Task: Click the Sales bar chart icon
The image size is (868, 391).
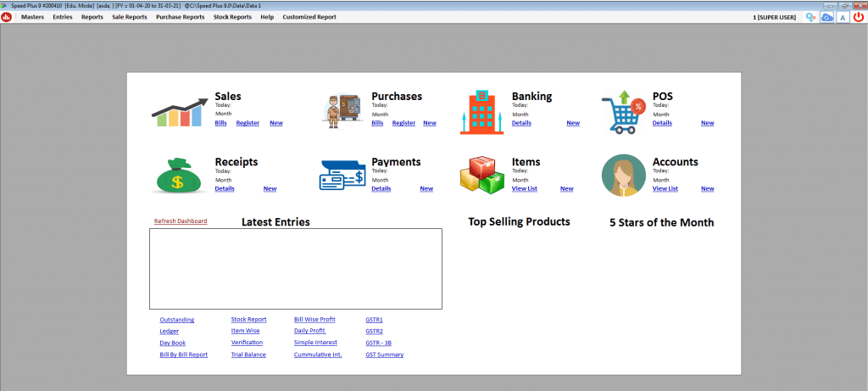Action: tap(179, 112)
